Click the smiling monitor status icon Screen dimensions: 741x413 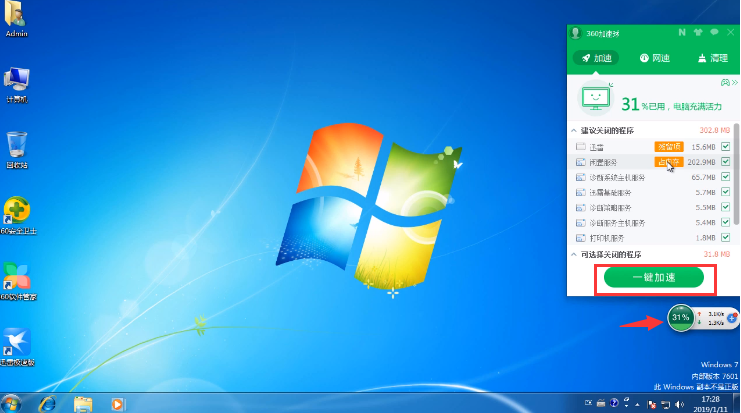[595, 98]
